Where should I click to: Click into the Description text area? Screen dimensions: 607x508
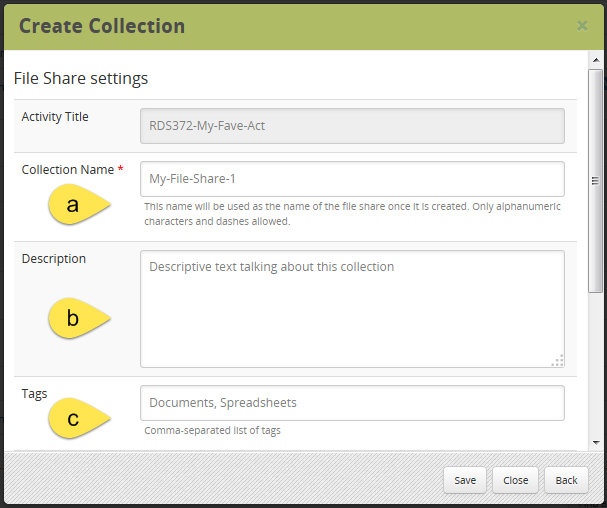coord(352,308)
